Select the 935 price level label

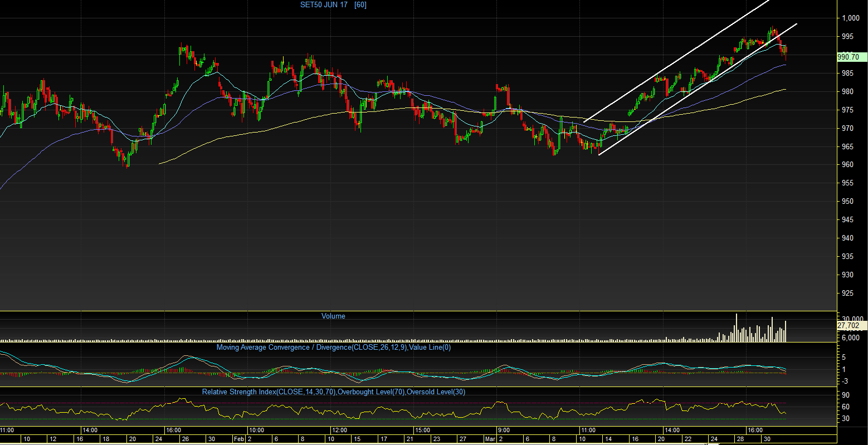pyautogui.click(x=847, y=257)
